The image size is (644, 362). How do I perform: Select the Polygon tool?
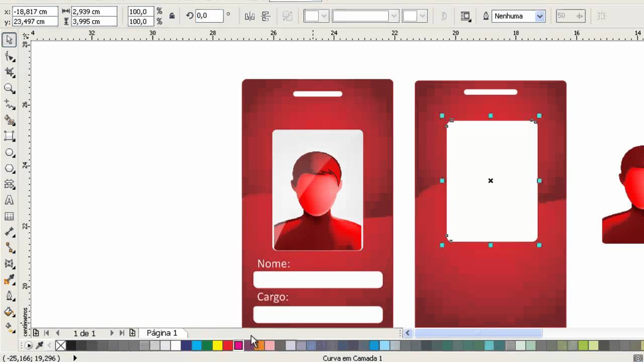coord(9,168)
